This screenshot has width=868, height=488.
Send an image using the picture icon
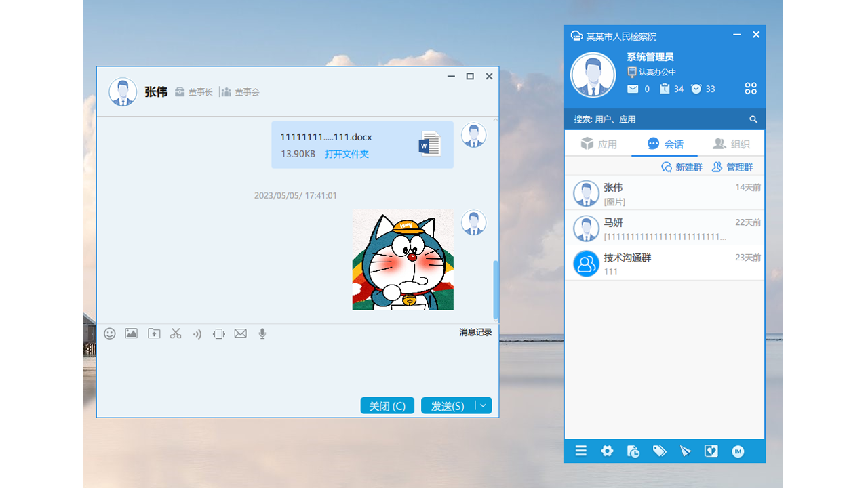(x=131, y=333)
